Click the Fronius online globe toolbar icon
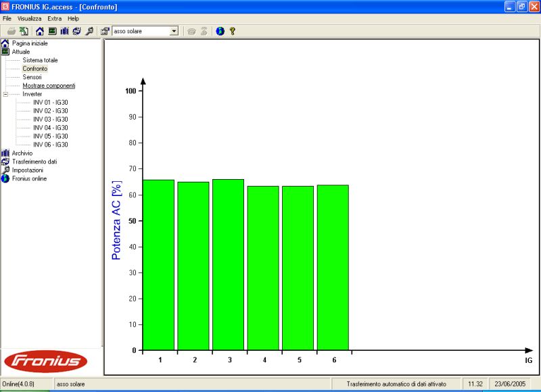This screenshot has height=392, width=541. pos(220,31)
